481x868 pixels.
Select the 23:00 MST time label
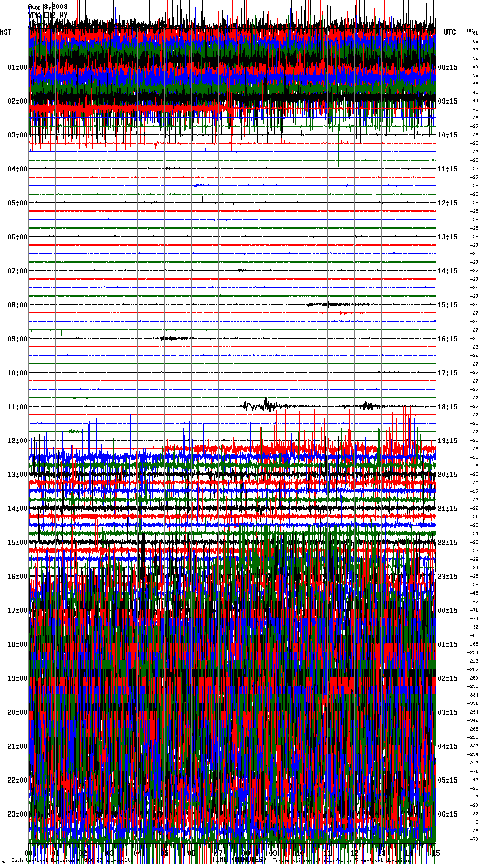pyautogui.click(x=18, y=814)
